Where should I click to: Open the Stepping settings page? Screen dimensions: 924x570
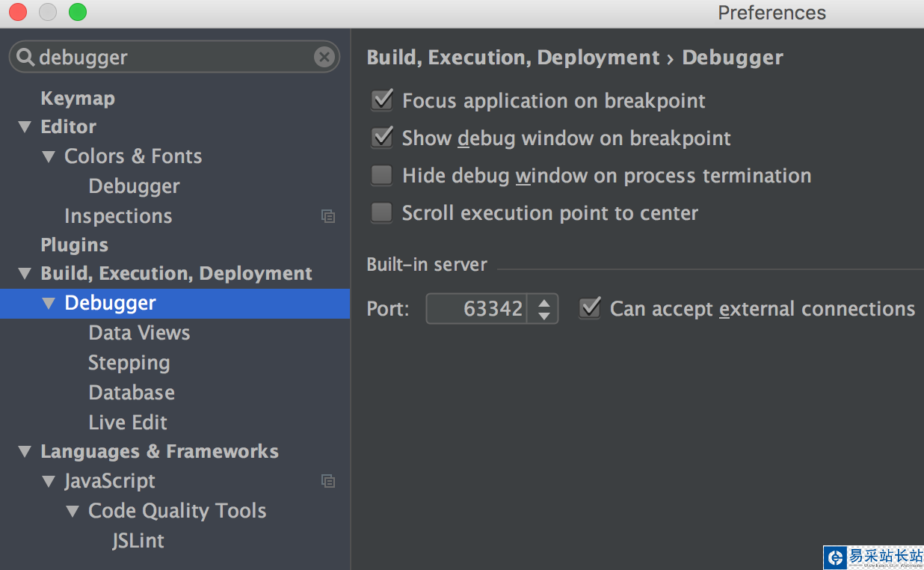tap(129, 363)
